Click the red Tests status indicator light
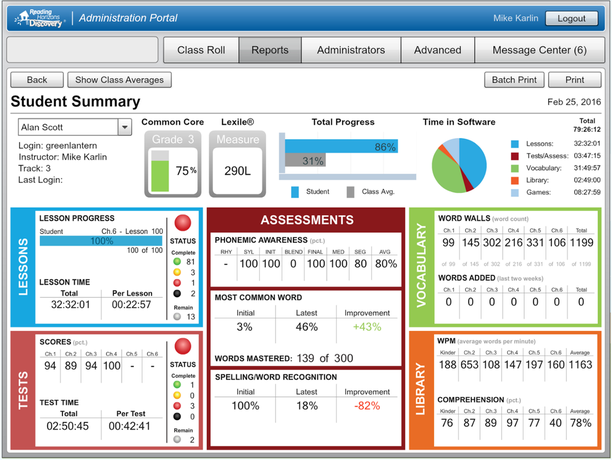612x460 pixels. click(x=182, y=346)
